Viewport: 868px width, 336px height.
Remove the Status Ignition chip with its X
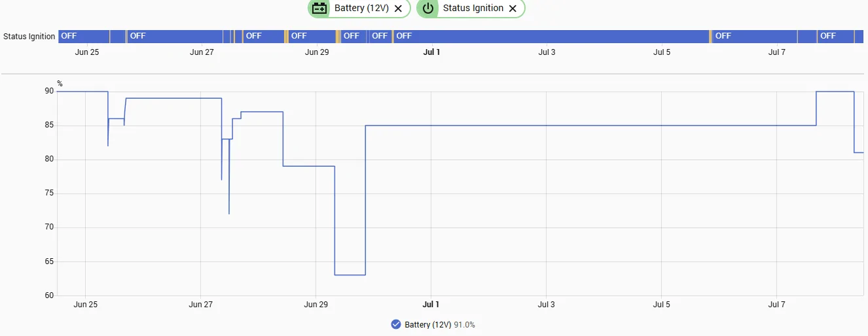tap(513, 8)
